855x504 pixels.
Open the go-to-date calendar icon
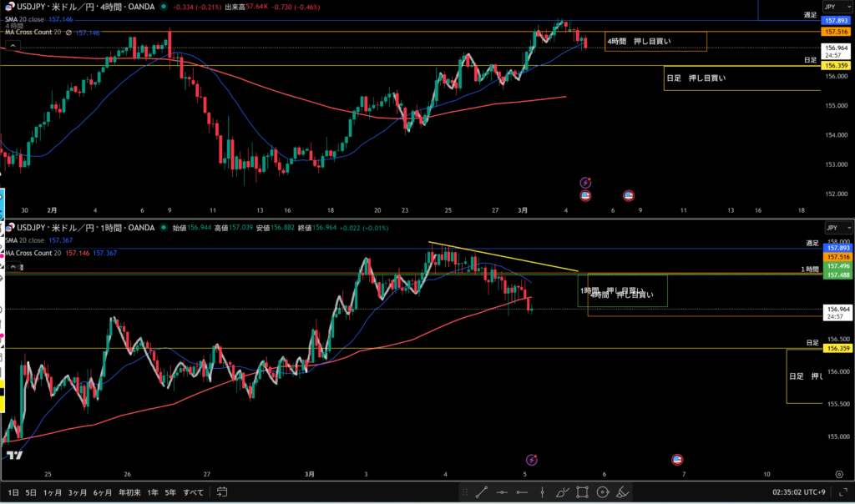(x=221, y=491)
